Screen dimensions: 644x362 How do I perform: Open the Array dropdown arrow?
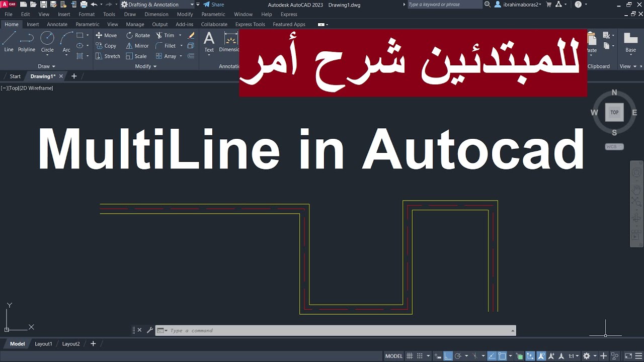coord(181,56)
